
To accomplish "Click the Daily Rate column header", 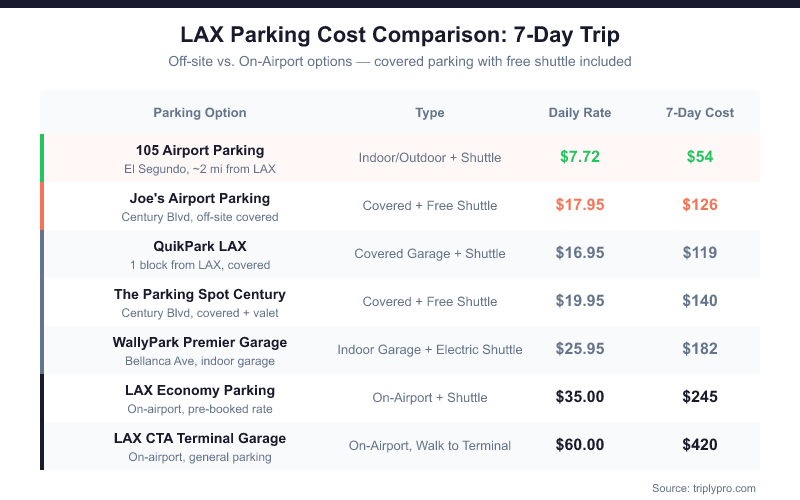I will coord(580,113).
